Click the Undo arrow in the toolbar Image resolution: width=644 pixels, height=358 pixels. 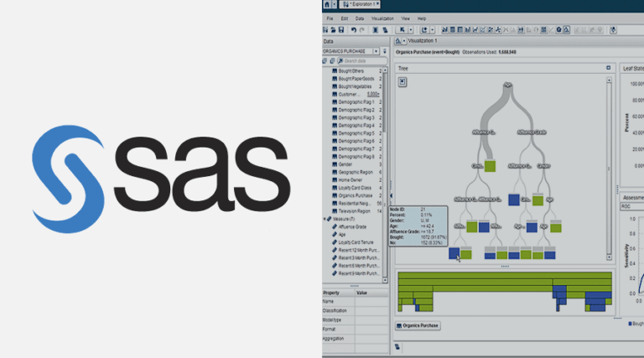pos(353,29)
